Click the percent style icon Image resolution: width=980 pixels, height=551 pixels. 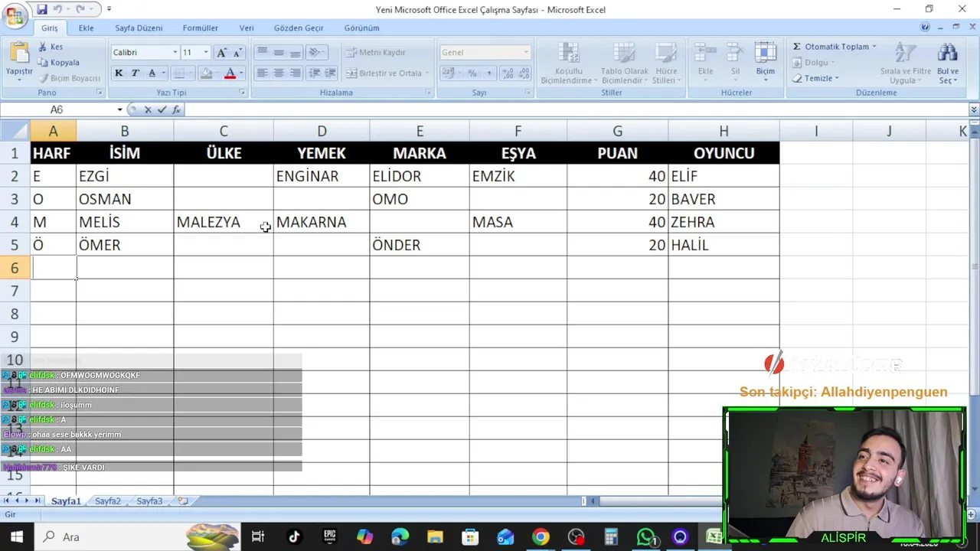[x=472, y=73]
